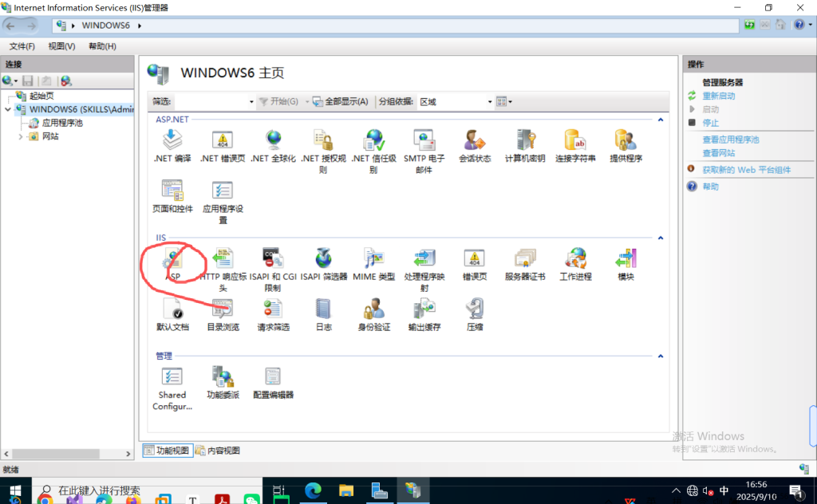Open the 分组依据 dropdown

click(456, 102)
